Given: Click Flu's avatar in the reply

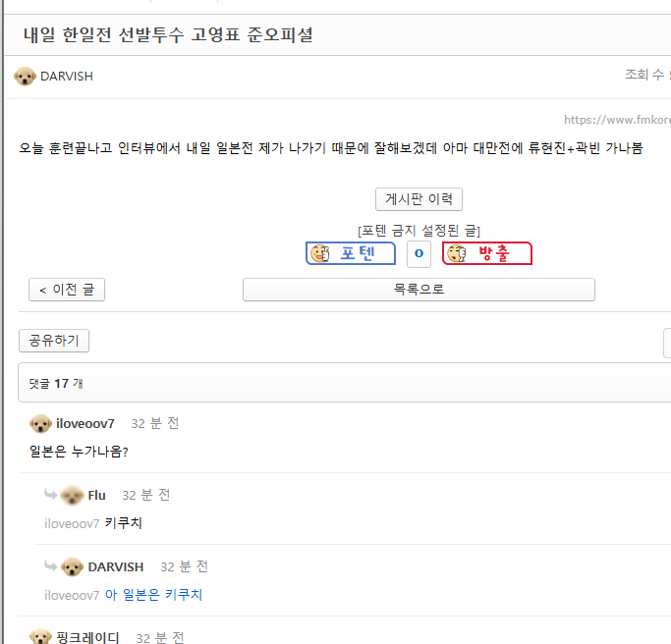Looking at the screenshot, I should coord(73,496).
